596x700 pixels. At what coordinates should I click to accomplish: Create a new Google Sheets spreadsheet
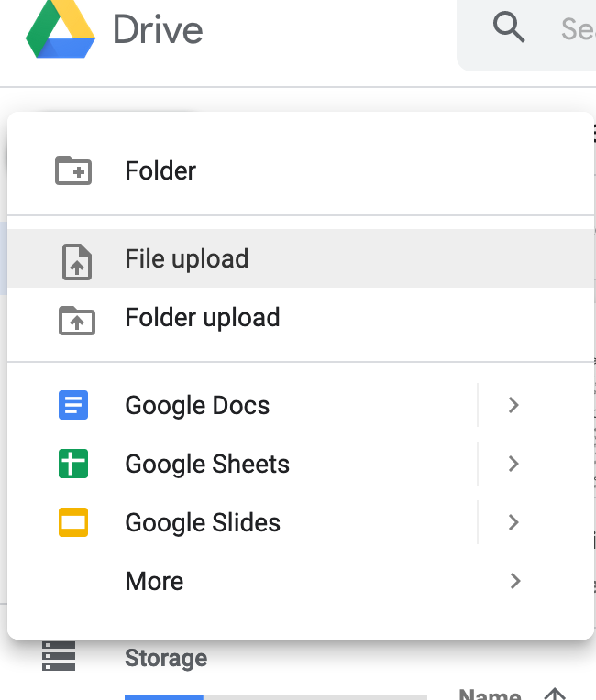[242, 464]
